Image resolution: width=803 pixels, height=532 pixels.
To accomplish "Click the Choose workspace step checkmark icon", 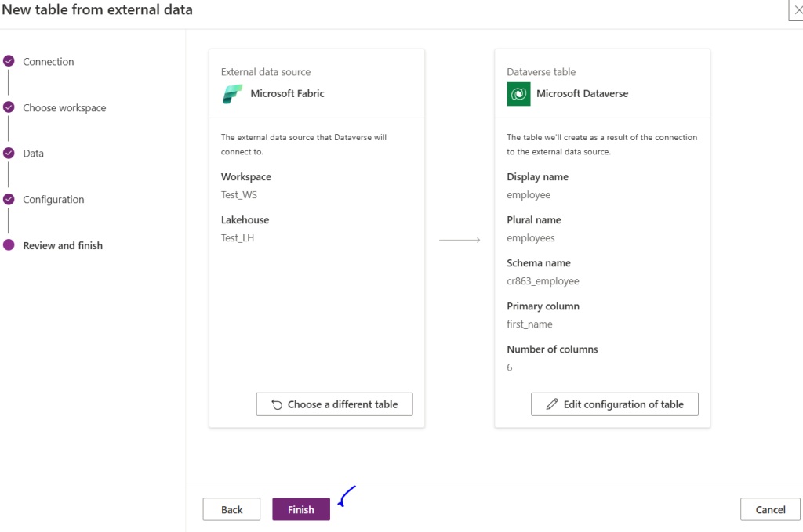I will pyautogui.click(x=9, y=107).
